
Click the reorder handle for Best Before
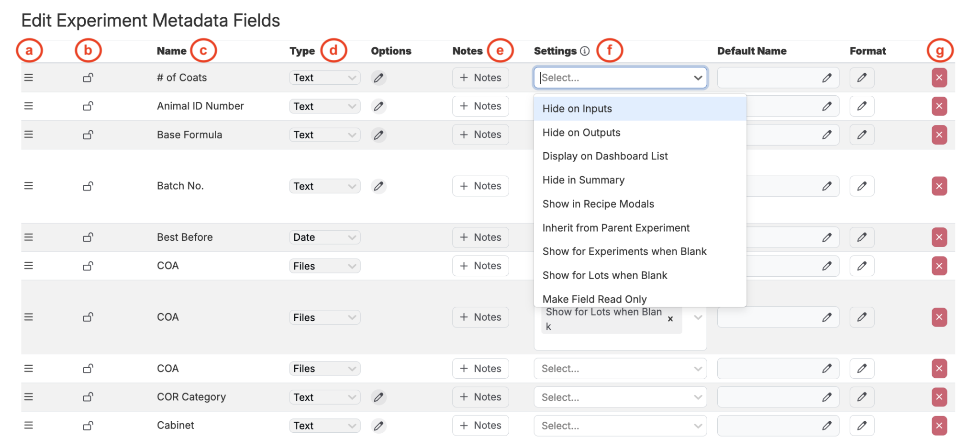pyautogui.click(x=29, y=237)
